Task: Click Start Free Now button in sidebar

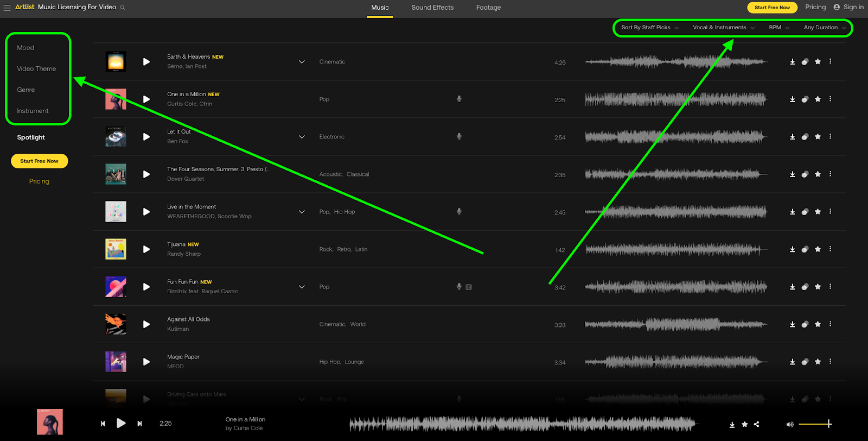Action: click(39, 161)
